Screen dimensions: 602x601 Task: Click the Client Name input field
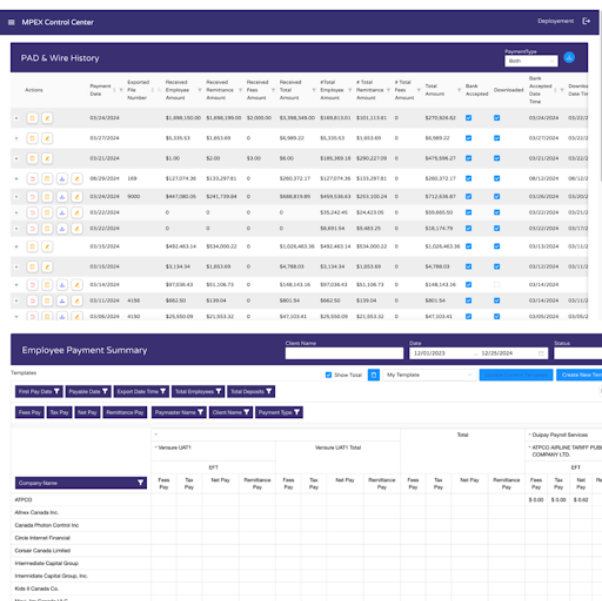[x=341, y=353]
